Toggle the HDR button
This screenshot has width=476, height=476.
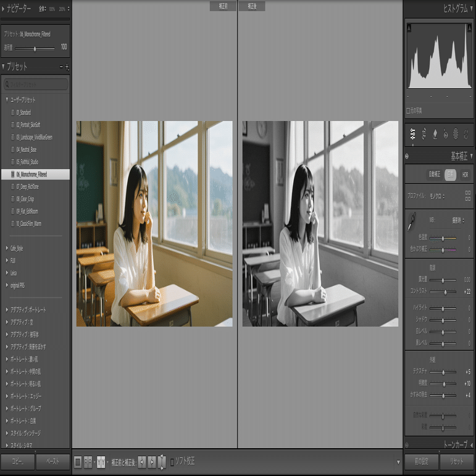[x=465, y=175]
